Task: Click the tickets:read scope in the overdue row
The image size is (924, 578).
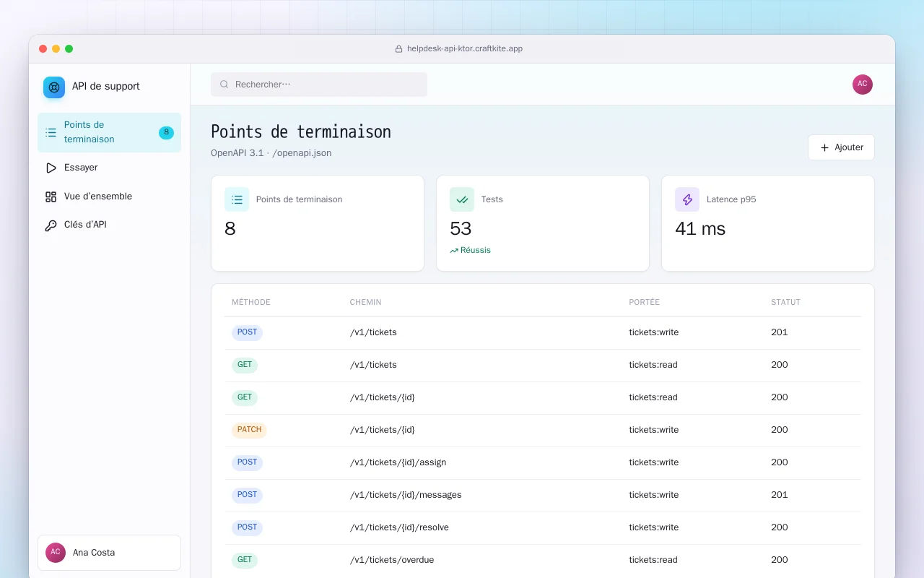Action: pyautogui.click(x=653, y=560)
